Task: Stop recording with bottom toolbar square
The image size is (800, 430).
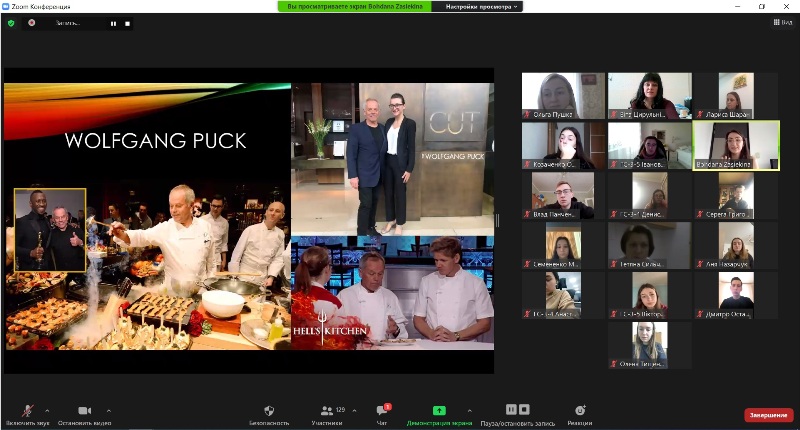Action: pos(524,409)
